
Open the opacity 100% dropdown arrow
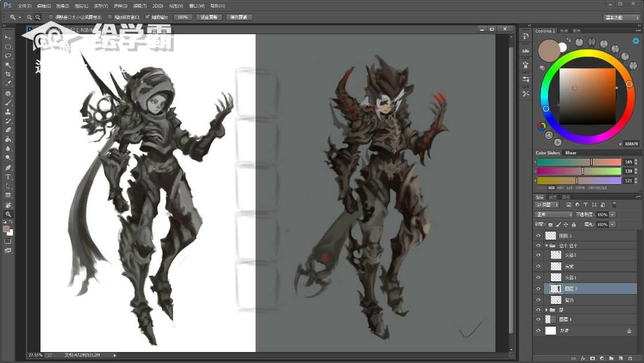(x=612, y=215)
